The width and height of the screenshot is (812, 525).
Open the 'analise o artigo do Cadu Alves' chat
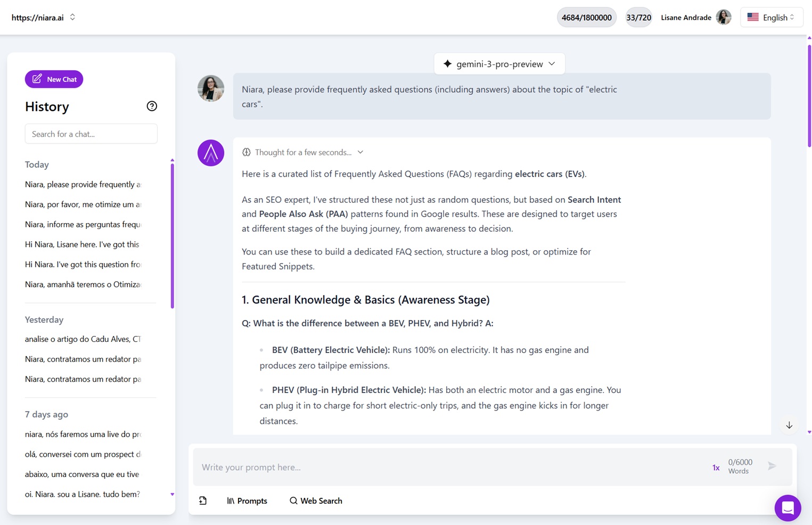[83, 339]
